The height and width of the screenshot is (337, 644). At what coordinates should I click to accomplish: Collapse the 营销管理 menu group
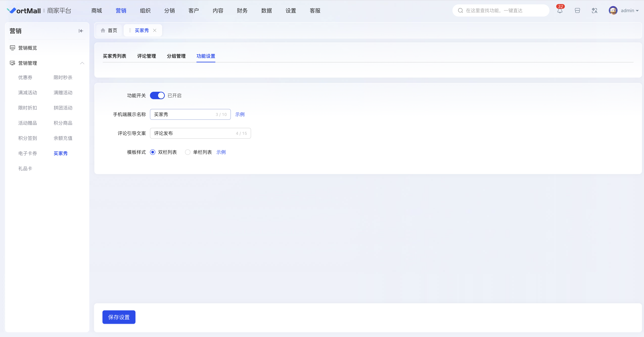[x=82, y=63]
